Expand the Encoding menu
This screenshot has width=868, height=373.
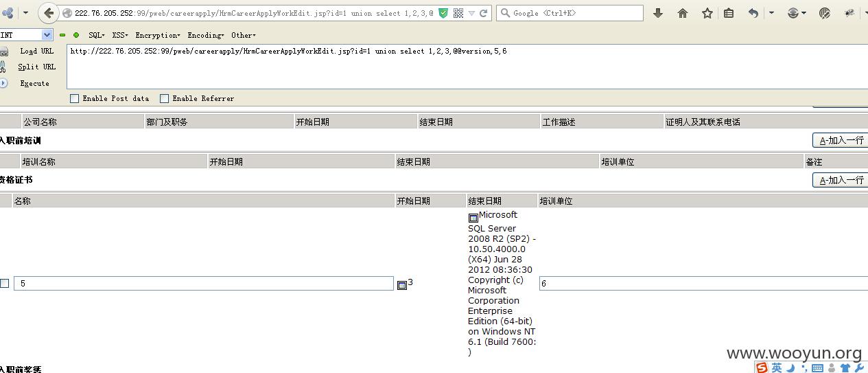(x=206, y=35)
